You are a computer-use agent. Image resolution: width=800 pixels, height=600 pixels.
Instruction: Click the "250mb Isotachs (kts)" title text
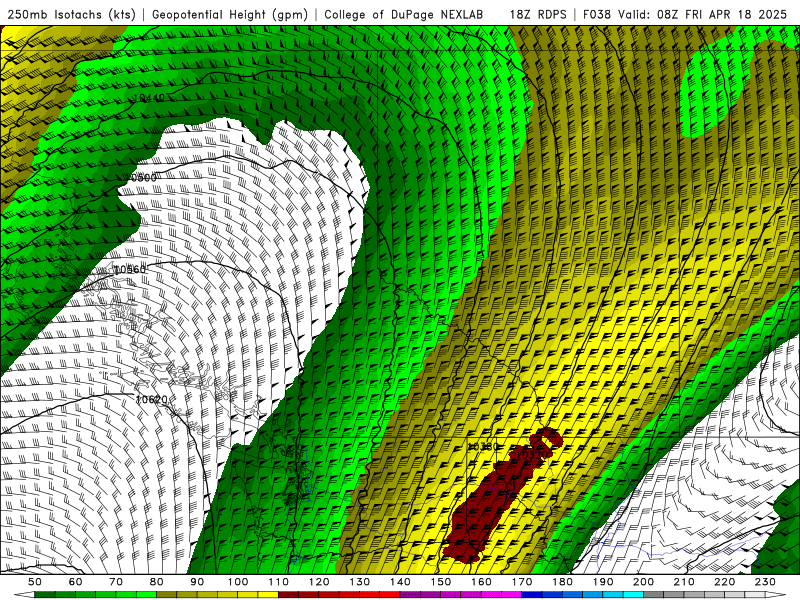71,14
